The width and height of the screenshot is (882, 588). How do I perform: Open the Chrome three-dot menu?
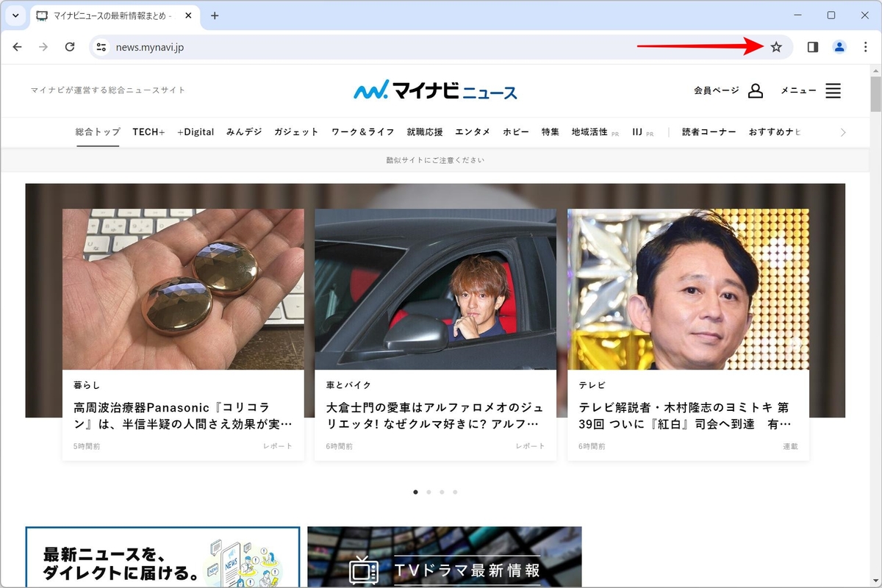tap(865, 47)
